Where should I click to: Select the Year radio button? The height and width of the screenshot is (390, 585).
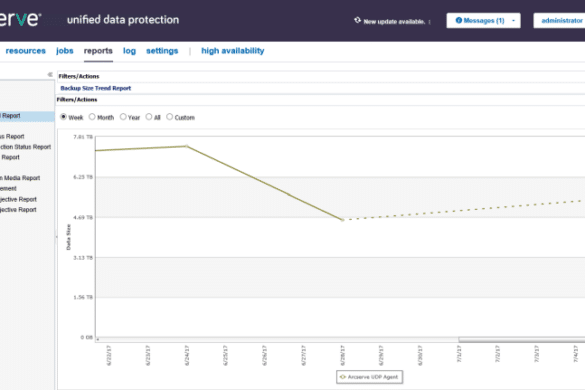123,117
